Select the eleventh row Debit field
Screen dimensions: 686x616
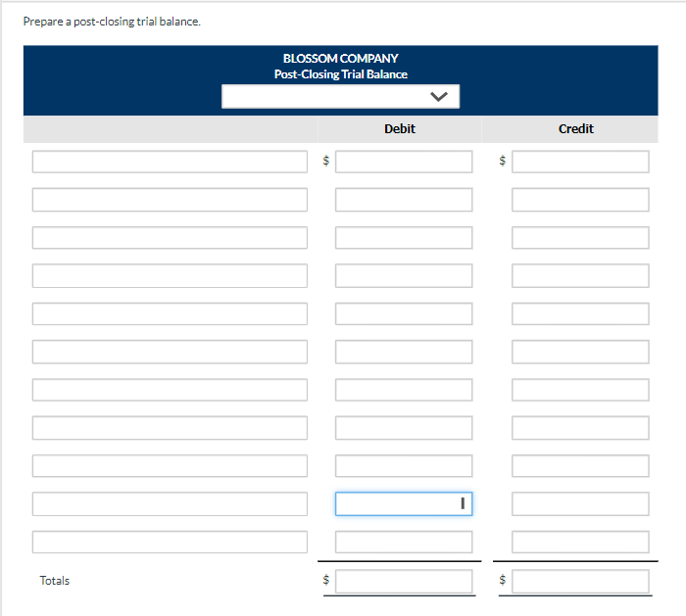pyautogui.click(x=404, y=542)
